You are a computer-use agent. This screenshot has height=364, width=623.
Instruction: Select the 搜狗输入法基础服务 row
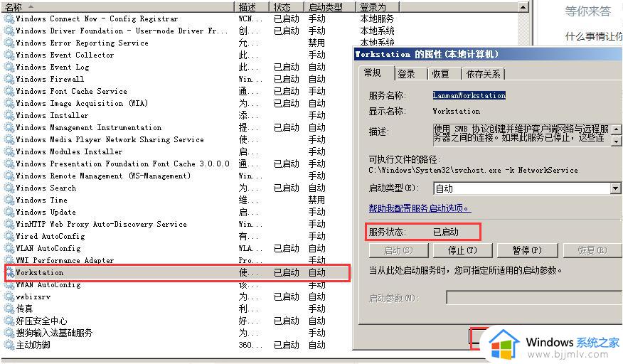(x=177, y=333)
